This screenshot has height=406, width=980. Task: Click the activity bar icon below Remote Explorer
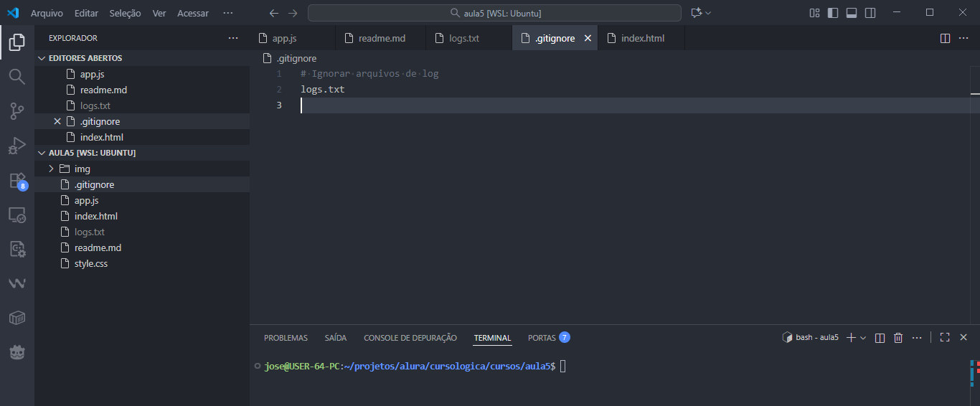click(x=17, y=249)
